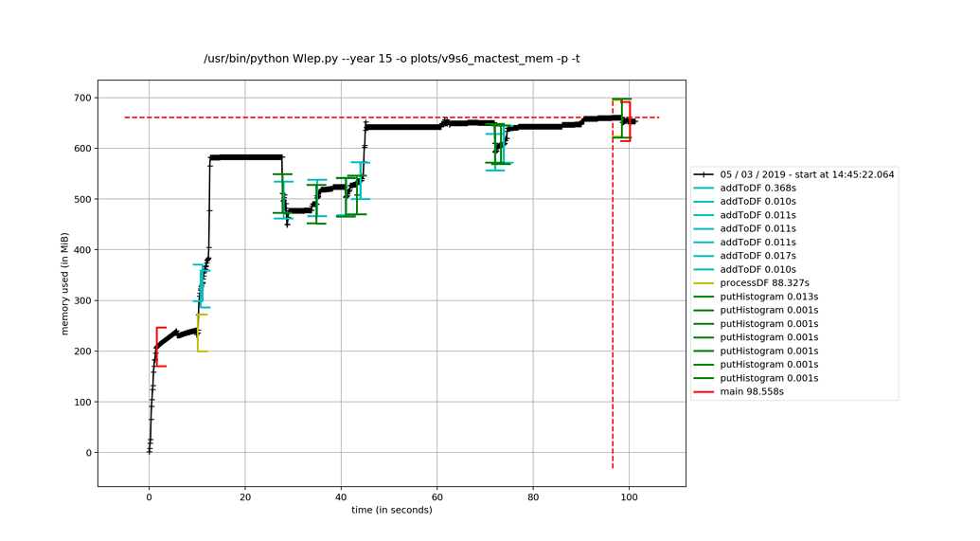Click the 300 tick label on the y-axis
This screenshot has width=980, height=541.
[x=81, y=300]
